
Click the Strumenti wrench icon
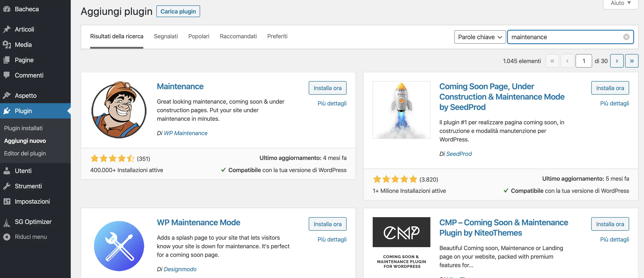(x=7, y=186)
